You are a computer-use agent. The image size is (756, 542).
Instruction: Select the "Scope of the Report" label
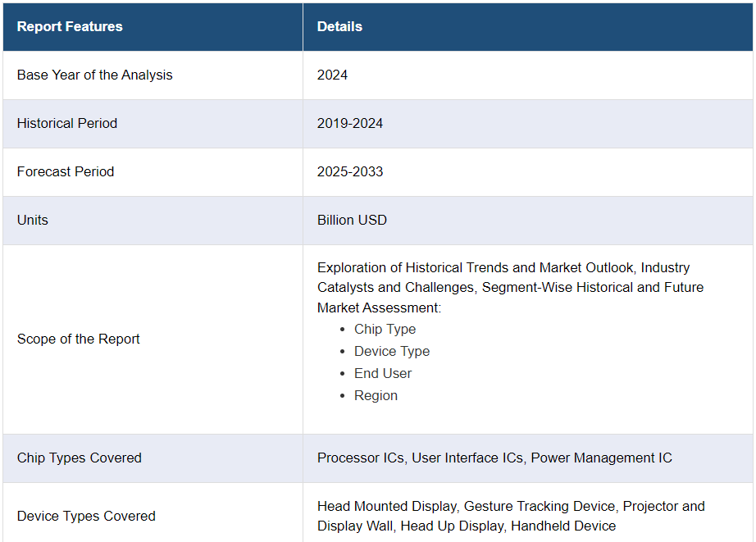[x=79, y=339]
